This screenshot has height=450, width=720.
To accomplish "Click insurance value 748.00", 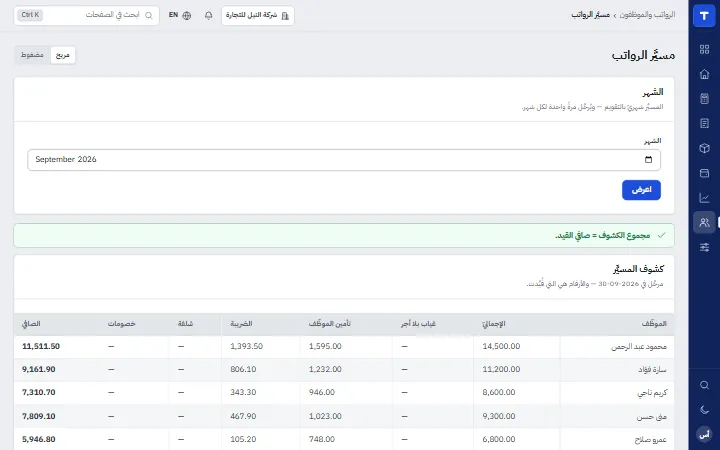I will coord(322,439).
